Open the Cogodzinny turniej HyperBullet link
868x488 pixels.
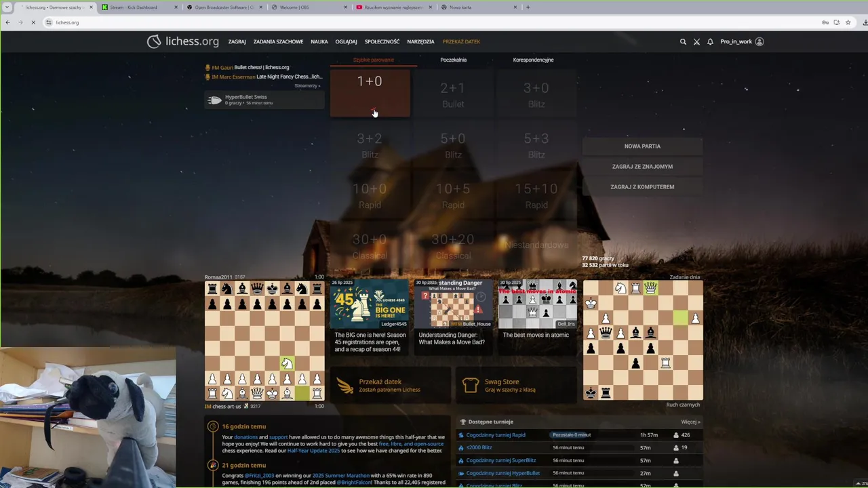(502, 473)
